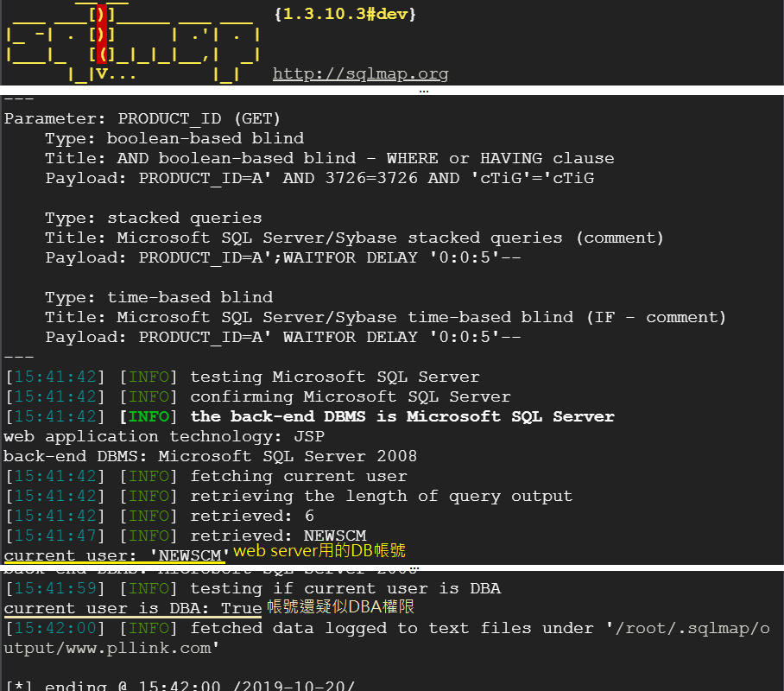Click the bold green INFO tag
Image resolution: width=784 pixels, height=691 pixels.
pyautogui.click(x=149, y=417)
